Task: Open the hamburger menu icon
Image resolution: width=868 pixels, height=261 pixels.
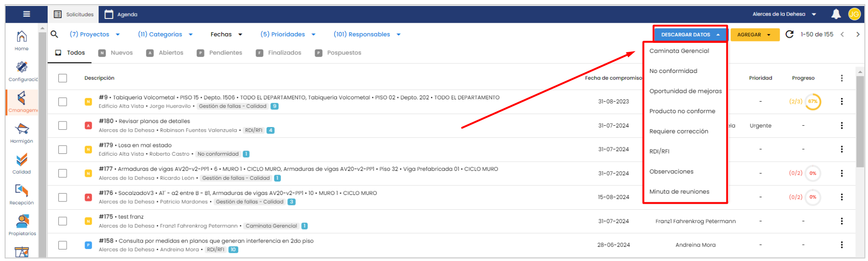Action: pyautogui.click(x=26, y=14)
